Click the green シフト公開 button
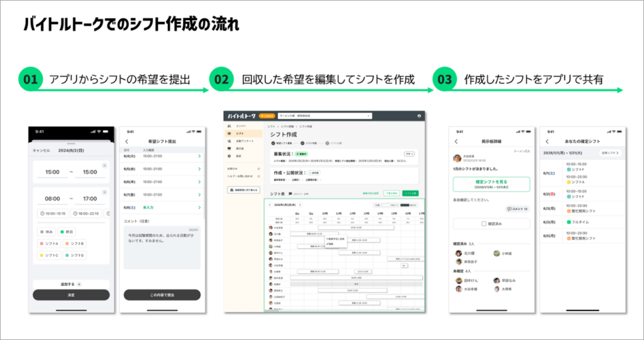 tap(410, 193)
